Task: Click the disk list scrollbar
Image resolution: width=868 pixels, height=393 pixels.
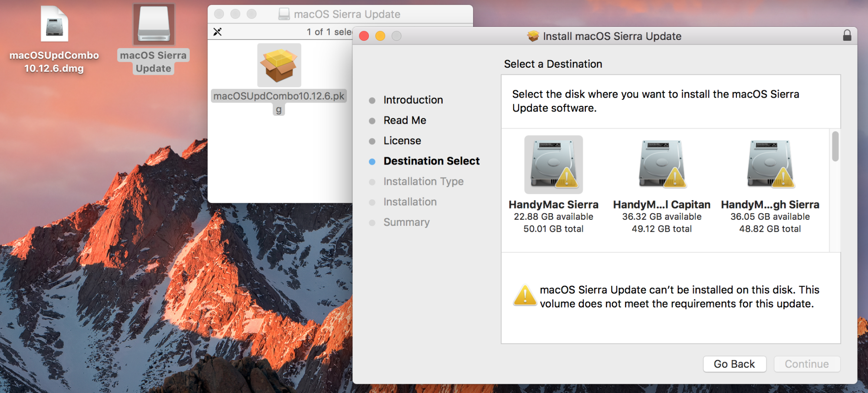Action: pos(835,146)
